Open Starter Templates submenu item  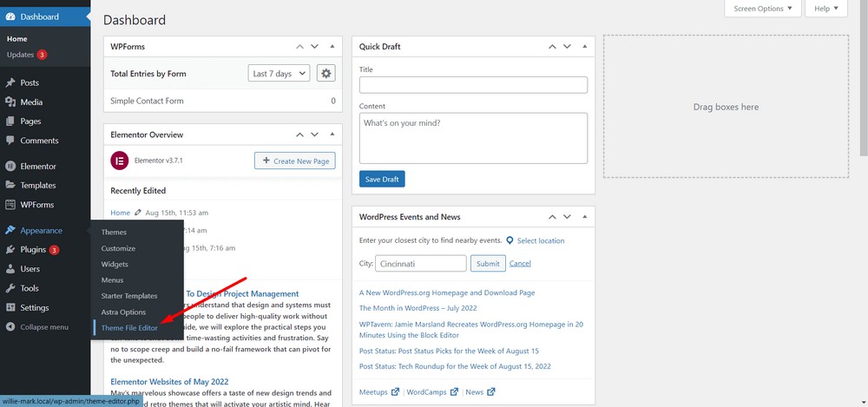pos(129,296)
